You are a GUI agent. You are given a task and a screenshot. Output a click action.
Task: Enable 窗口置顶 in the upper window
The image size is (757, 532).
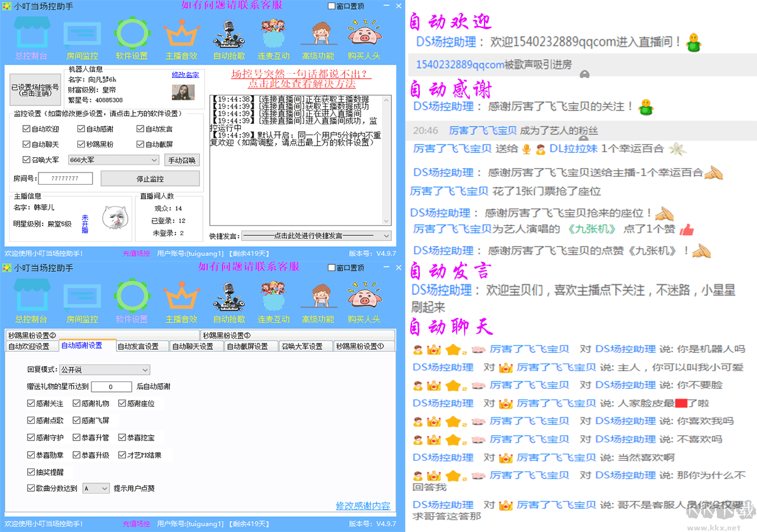(332, 6)
